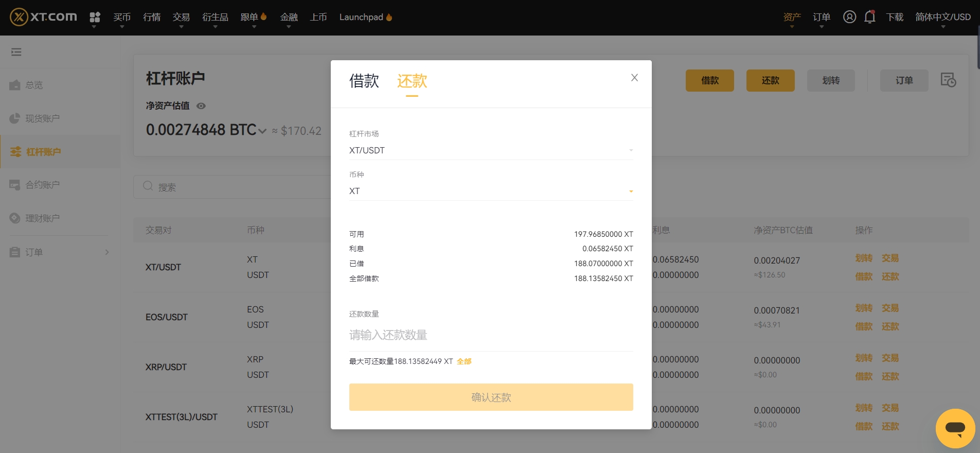Click the 净资产BTC估值 column header
The width and height of the screenshot is (980, 453).
(783, 230)
